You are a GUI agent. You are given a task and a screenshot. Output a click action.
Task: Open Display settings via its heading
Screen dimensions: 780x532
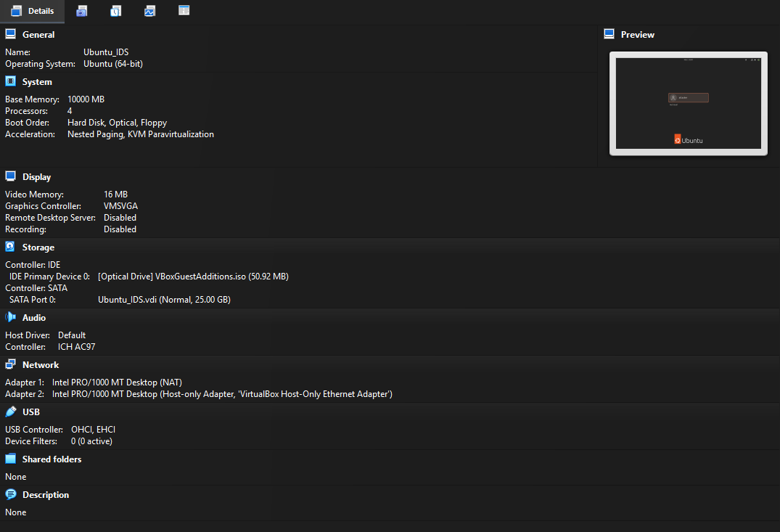tap(36, 176)
